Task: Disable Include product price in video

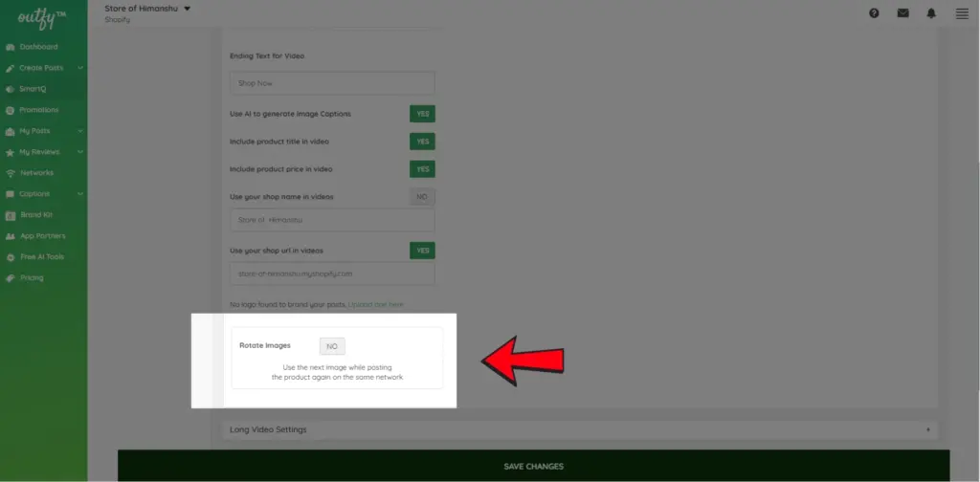Action: 422,169
